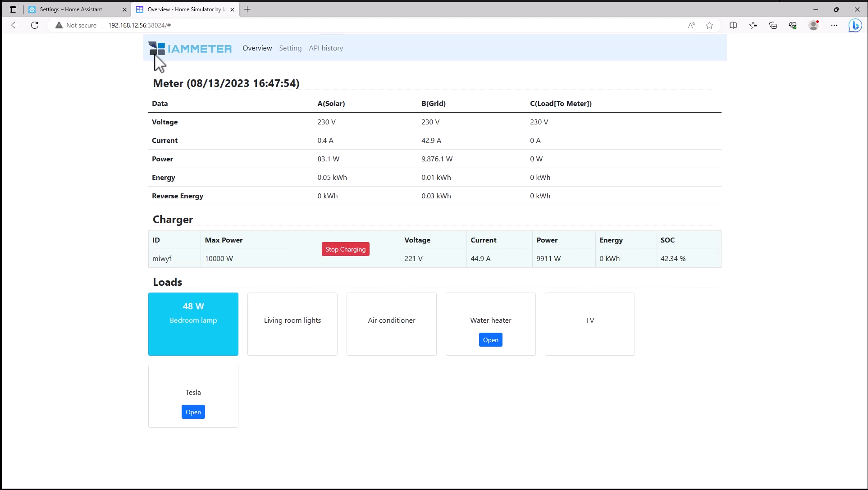Image resolution: width=868 pixels, height=490 pixels.
Task: Open the Collections icon
Action: (773, 25)
